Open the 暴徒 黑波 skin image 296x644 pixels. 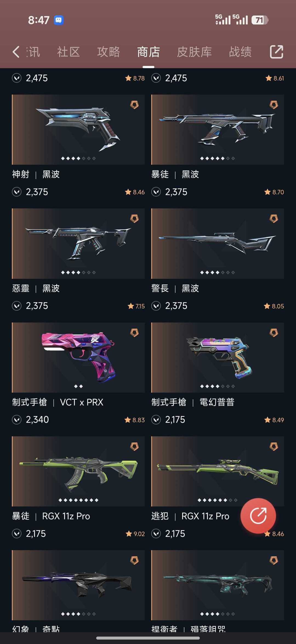click(218, 130)
